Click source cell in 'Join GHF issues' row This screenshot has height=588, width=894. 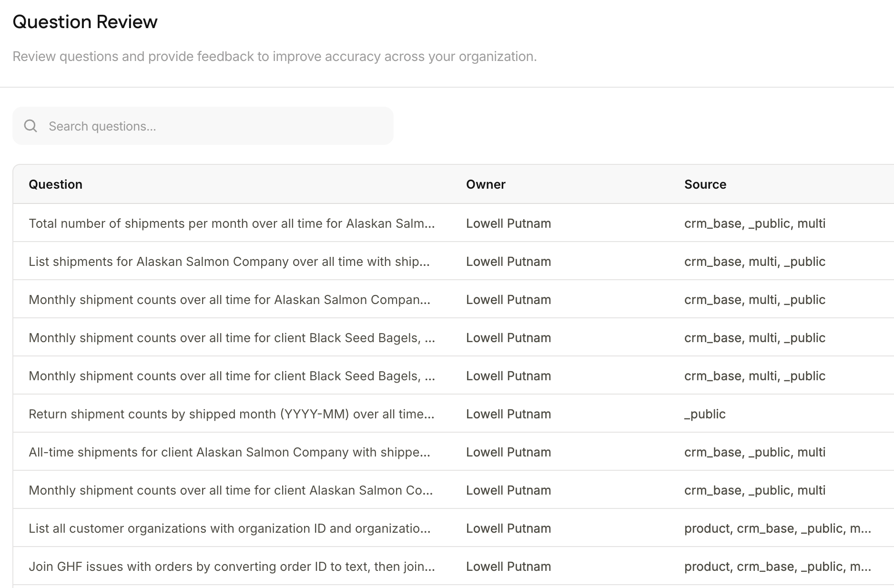[x=778, y=567]
